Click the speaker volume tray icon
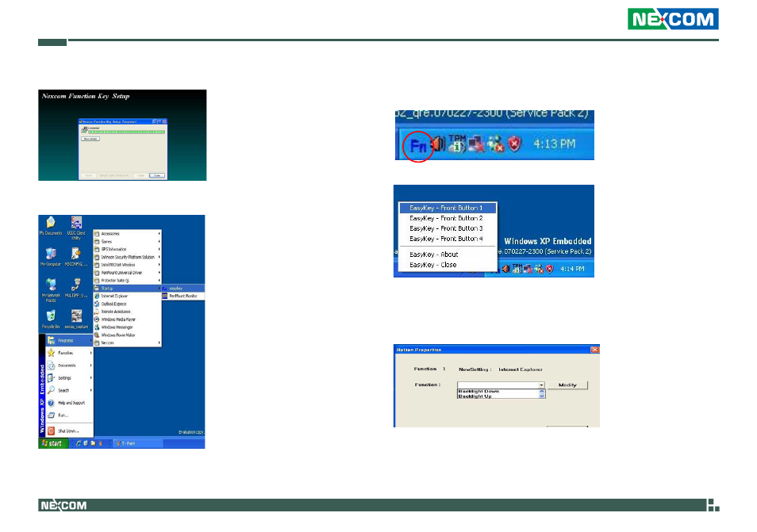Image resolution: width=757 pixels, height=532 pixels. coord(435,146)
